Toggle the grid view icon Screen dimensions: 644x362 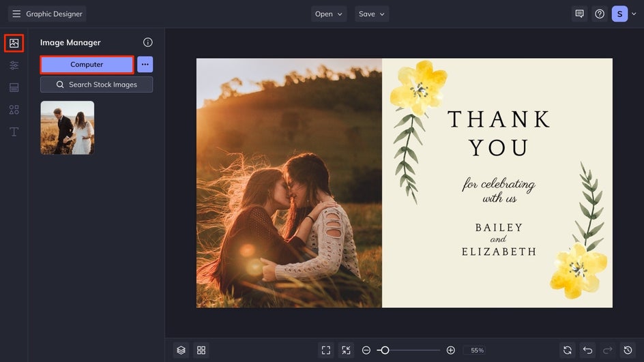(x=201, y=350)
